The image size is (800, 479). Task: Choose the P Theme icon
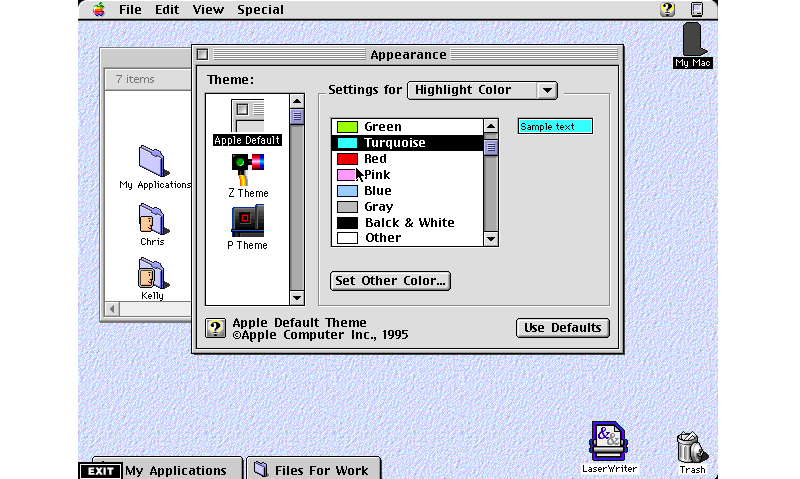tap(247, 228)
